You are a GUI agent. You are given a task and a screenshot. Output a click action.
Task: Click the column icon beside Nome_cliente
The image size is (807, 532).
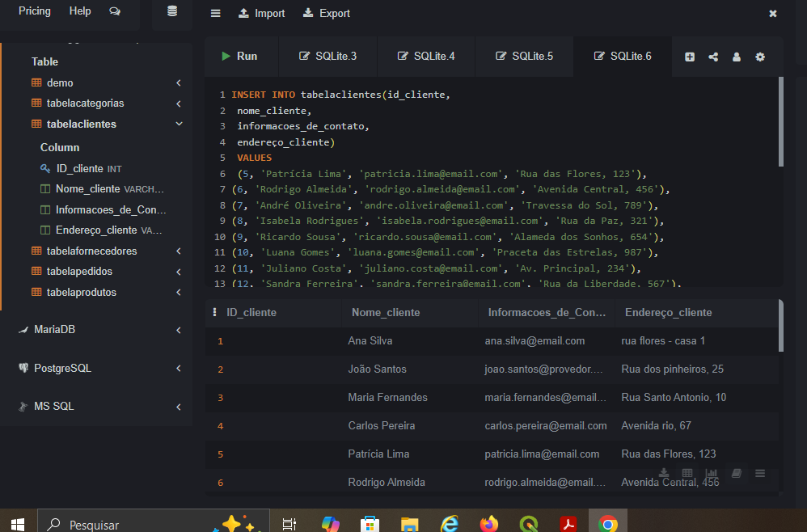click(x=45, y=189)
